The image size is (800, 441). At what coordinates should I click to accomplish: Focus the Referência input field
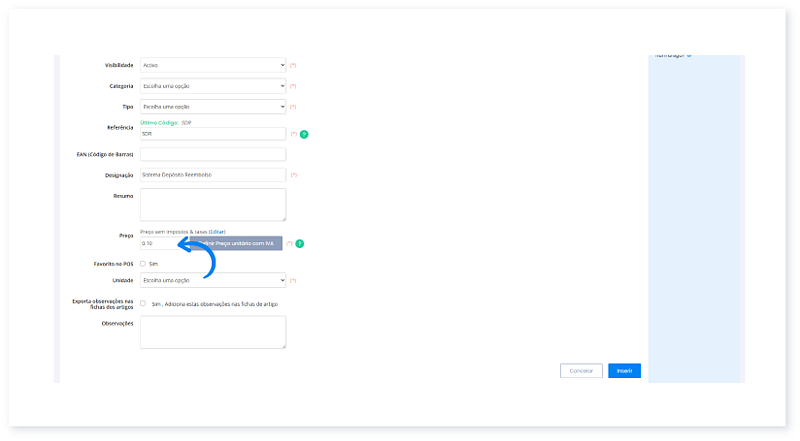click(213, 133)
